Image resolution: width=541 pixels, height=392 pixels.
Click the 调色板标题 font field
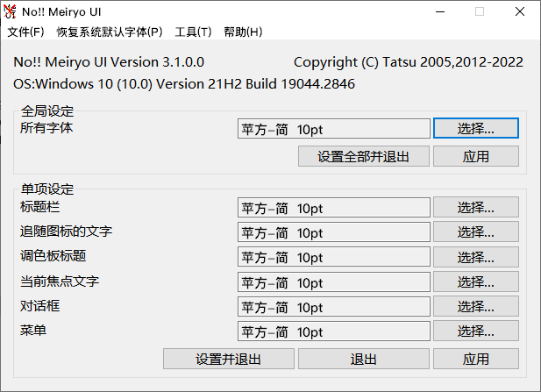[x=334, y=257]
